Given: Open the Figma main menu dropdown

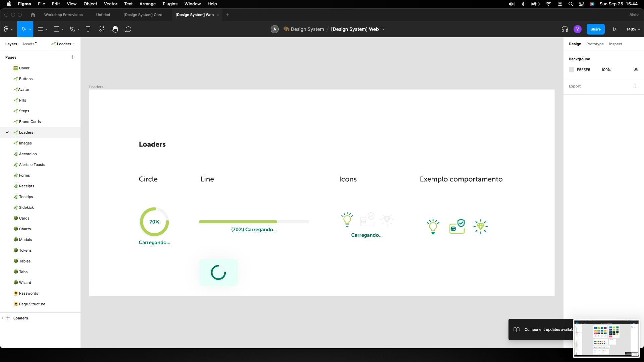Looking at the screenshot, I should tap(8, 29).
